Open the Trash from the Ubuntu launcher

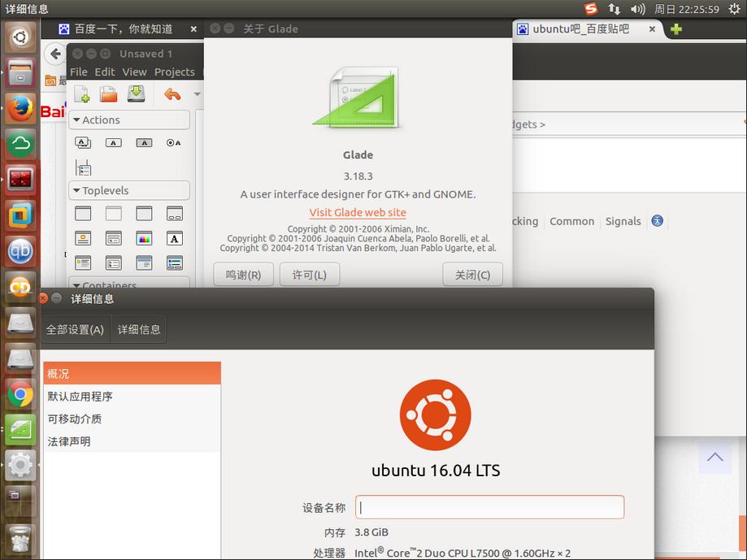(x=20, y=540)
